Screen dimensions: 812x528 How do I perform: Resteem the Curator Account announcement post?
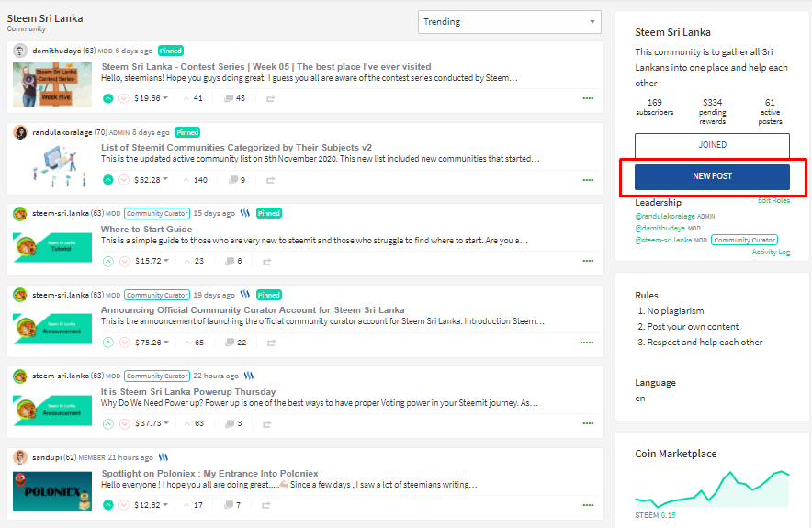(x=271, y=343)
